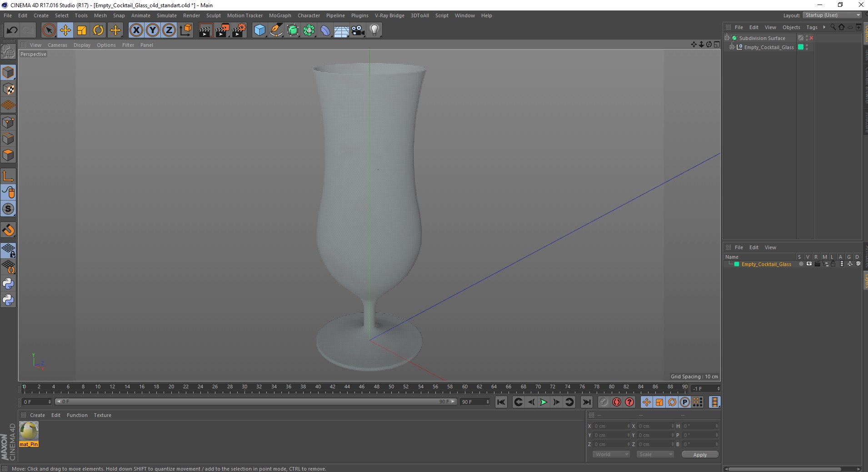This screenshot has width=868, height=472.
Task: Click the position X coordinate field
Action: pyautogui.click(x=612, y=426)
